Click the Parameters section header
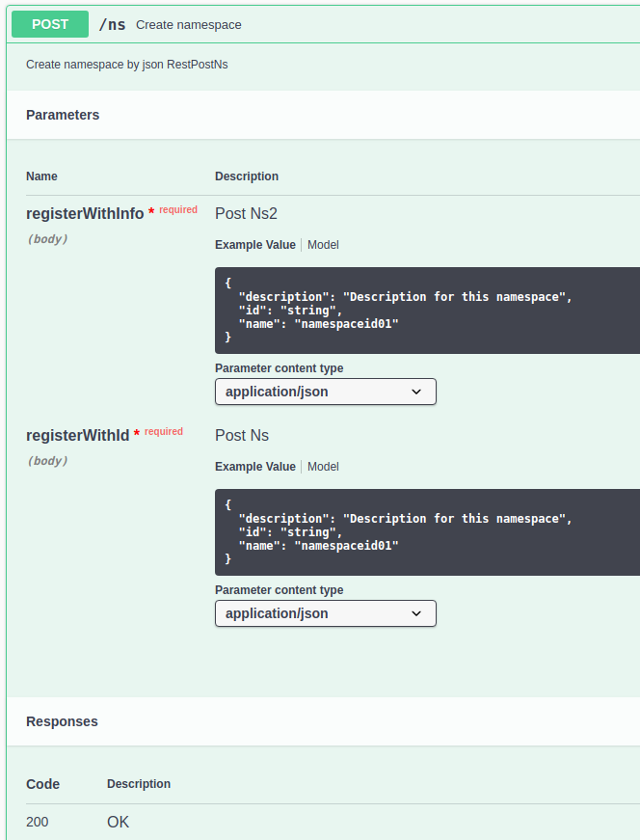The width and height of the screenshot is (640, 840). (63, 115)
